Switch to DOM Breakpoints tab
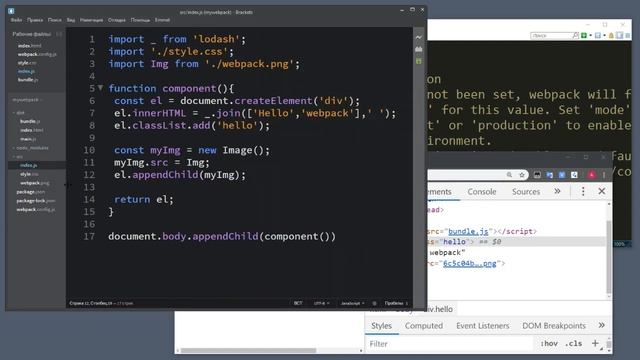Viewport: 640px width, 360px height. [x=554, y=326]
